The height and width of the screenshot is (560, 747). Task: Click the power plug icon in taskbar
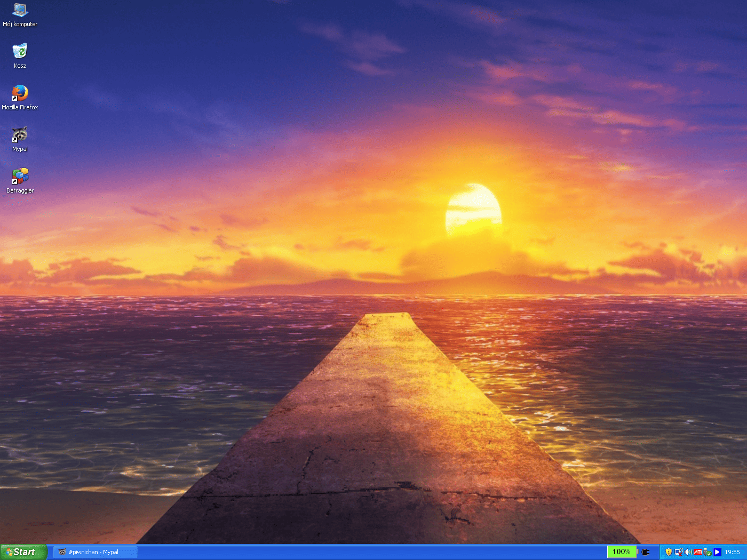pyautogui.click(x=646, y=552)
